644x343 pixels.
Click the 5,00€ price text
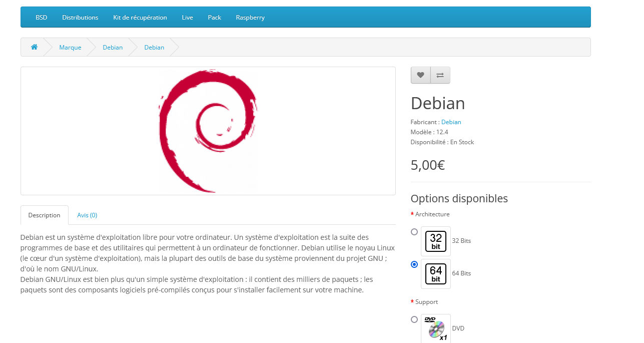pyautogui.click(x=428, y=165)
